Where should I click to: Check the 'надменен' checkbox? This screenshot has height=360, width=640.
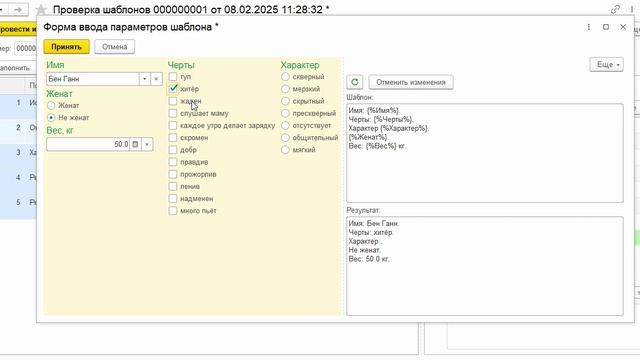[173, 199]
